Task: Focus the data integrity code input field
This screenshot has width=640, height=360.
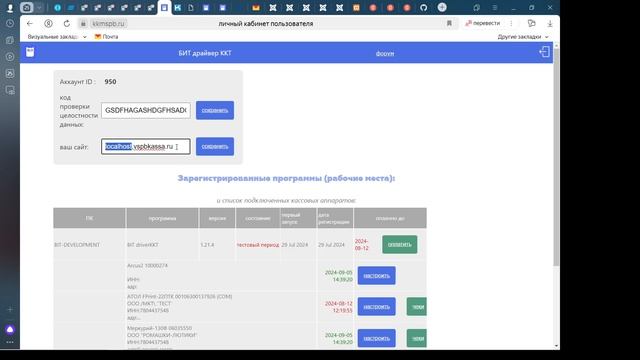Action: 146,110
